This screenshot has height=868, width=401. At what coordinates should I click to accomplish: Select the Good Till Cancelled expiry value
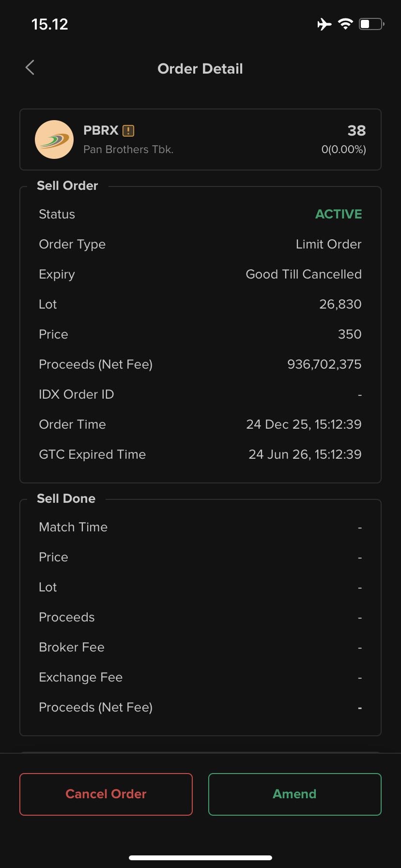304,274
